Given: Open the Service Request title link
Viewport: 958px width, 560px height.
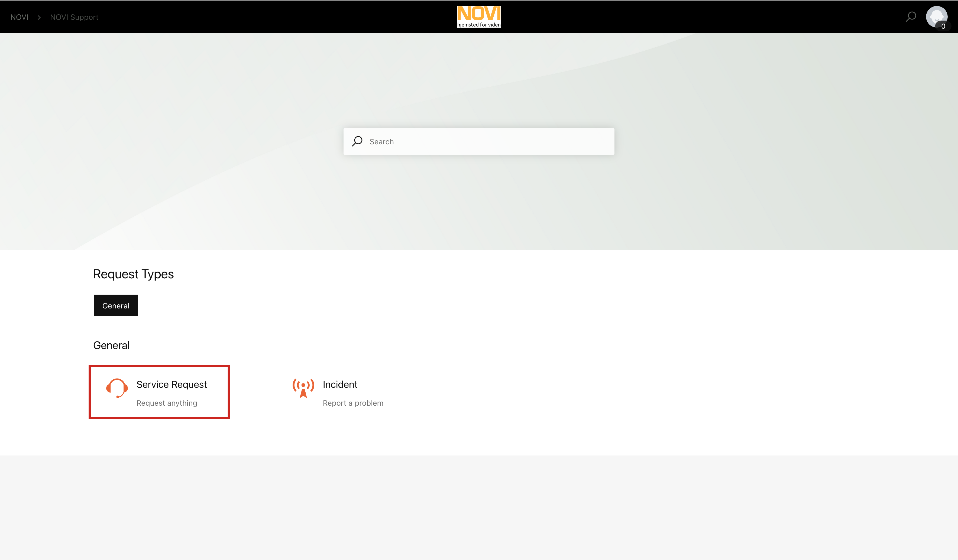Looking at the screenshot, I should click(171, 385).
